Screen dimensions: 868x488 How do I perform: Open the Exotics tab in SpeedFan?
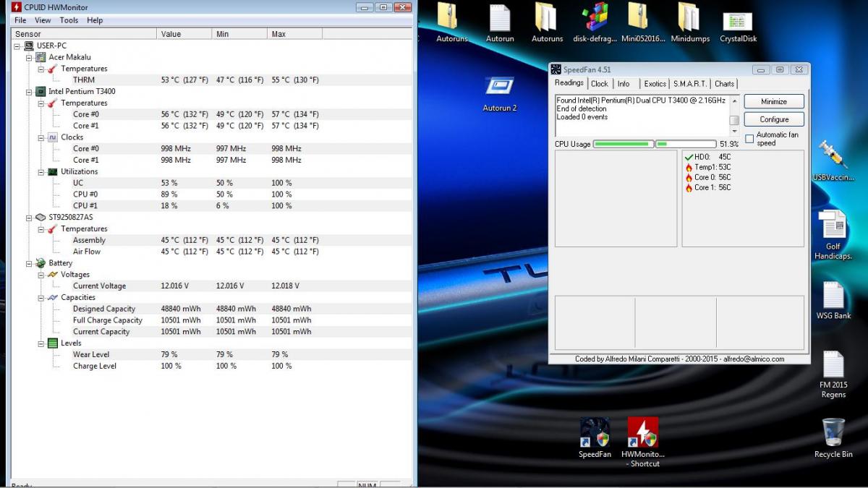coord(655,84)
